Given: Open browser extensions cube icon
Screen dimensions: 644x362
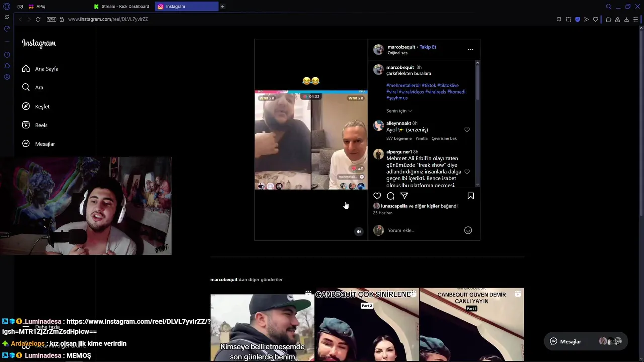Looking at the screenshot, I should click(x=608, y=19).
